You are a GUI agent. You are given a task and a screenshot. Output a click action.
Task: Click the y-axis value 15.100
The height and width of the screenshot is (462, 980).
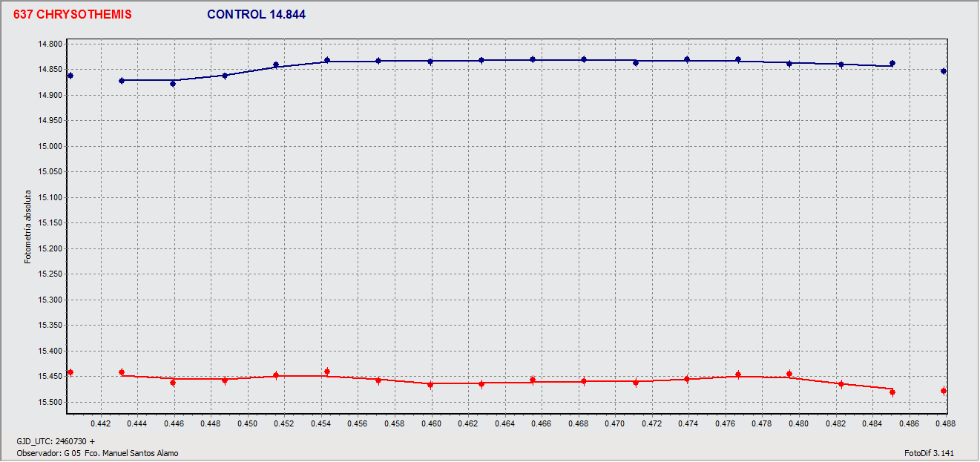[49, 198]
